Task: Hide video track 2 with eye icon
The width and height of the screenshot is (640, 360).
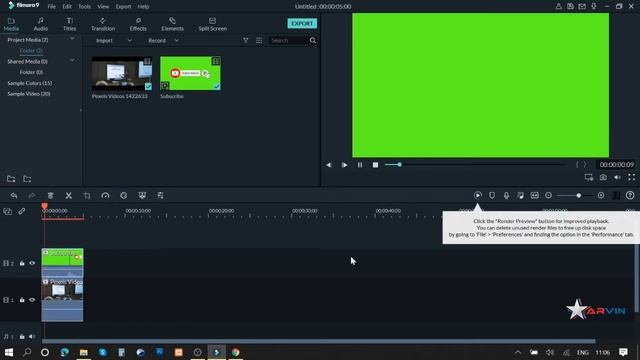Action: pyautogui.click(x=32, y=263)
